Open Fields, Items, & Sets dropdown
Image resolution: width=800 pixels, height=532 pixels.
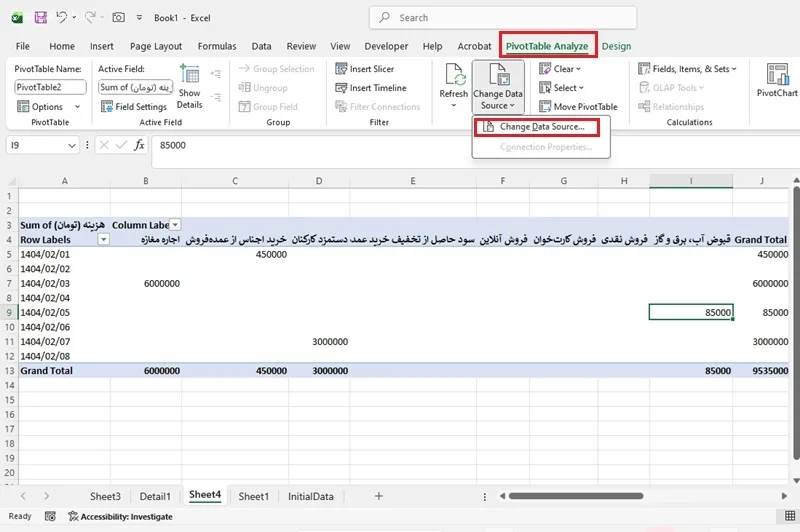pyautogui.click(x=687, y=69)
